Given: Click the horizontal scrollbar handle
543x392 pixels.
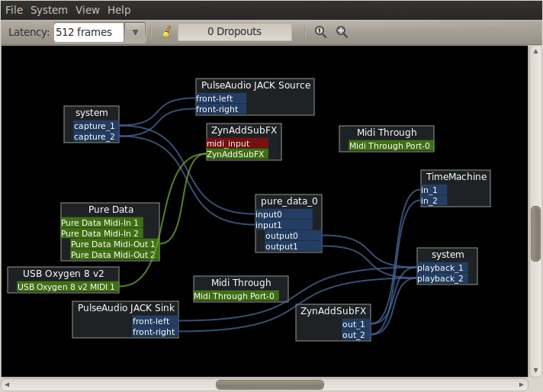Looking at the screenshot, I should (270, 384).
